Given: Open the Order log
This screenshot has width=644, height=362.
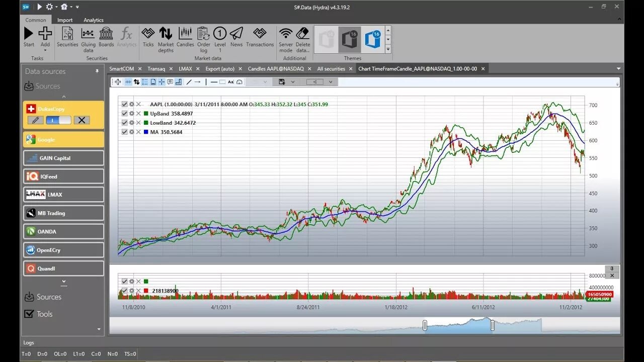Looking at the screenshot, I should (203, 39).
